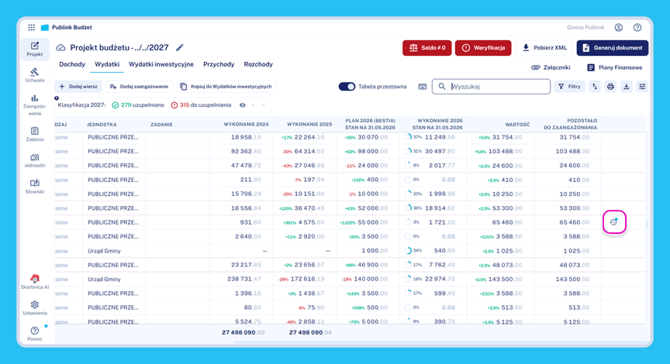Click 54% progress circle in 540.00 row
Viewport: 670px width, 364px height.
408,251
